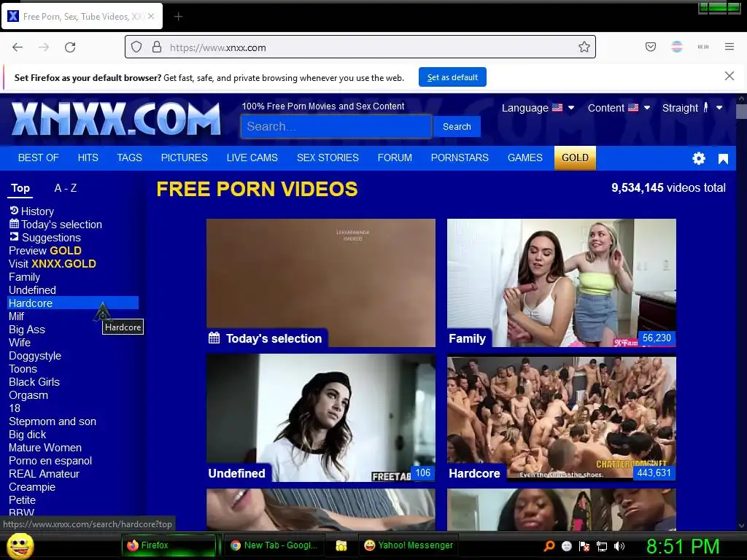The image size is (747, 560).
Task: Expand the Language dropdown
Action: click(538, 108)
